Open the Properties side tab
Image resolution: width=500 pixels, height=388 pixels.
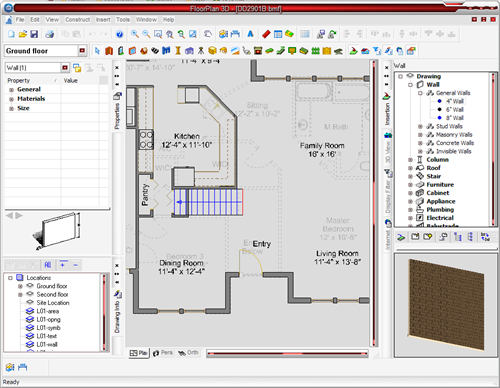(x=117, y=112)
